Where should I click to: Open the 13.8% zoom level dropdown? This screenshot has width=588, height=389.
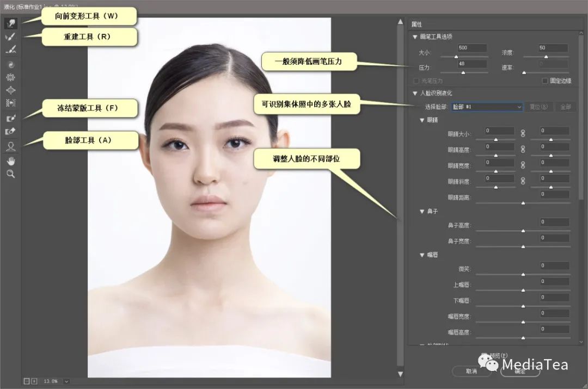[x=66, y=381]
